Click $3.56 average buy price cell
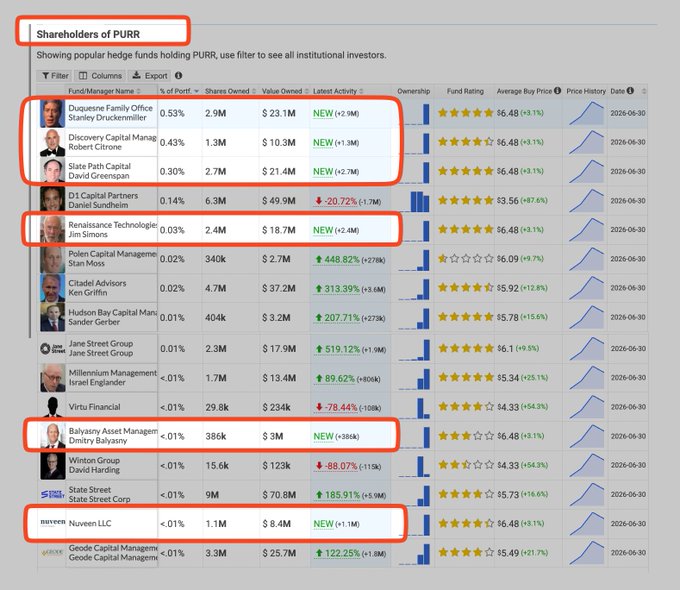 click(x=522, y=200)
